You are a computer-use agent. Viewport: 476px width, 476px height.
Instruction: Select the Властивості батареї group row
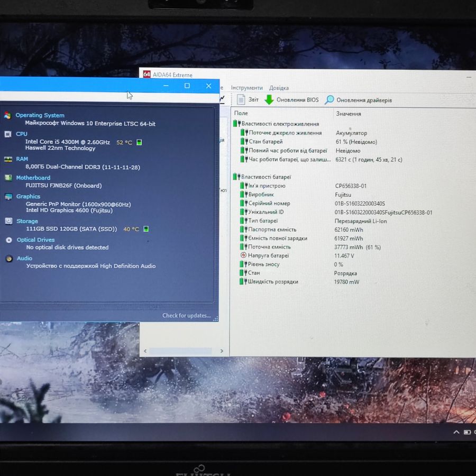262,177
